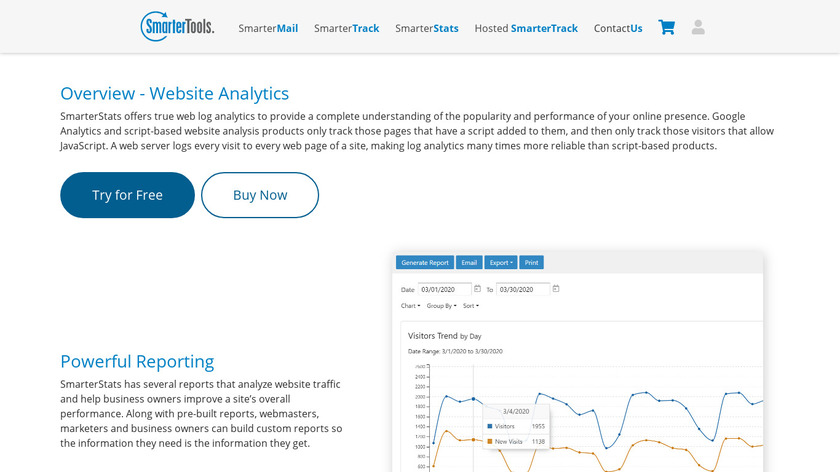Click the blue Visitors legend swatch
Image resolution: width=840 pixels, height=472 pixels.
(x=490, y=426)
